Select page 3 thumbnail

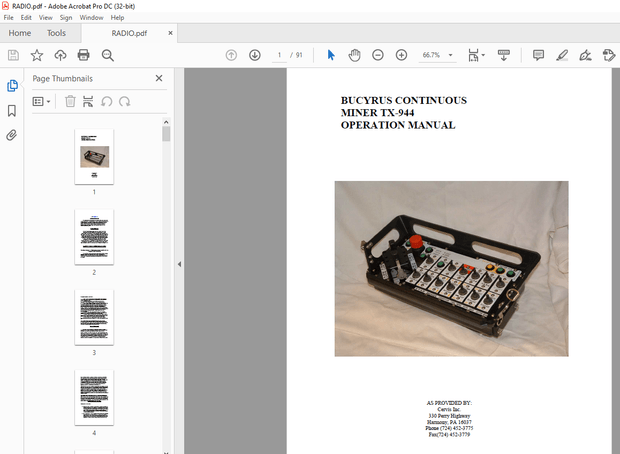click(x=94, y=317)
